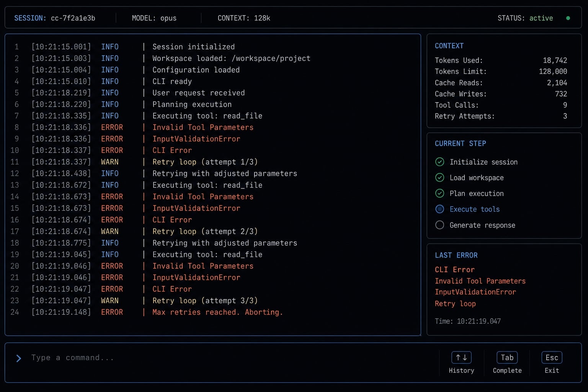The width and height of the screenshot is (588, 392).
Task: Click the Initialize session checkmark icon
Action: (x=440, y=162)
